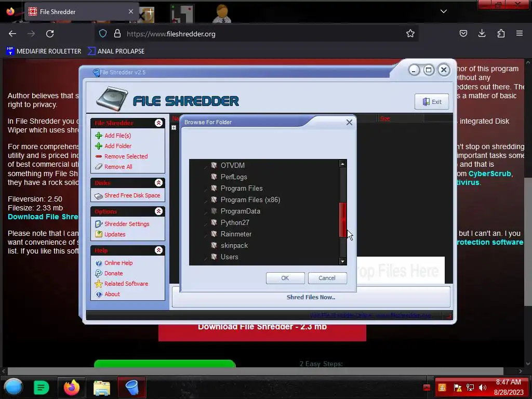532x399 pixels.
Task: Click the About info icon
Action: point(99,294)
